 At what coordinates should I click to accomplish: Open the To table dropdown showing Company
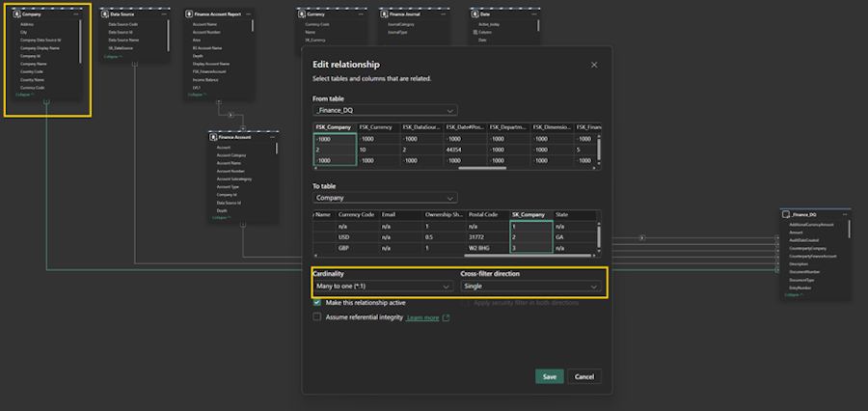click(x=384, y=198)
